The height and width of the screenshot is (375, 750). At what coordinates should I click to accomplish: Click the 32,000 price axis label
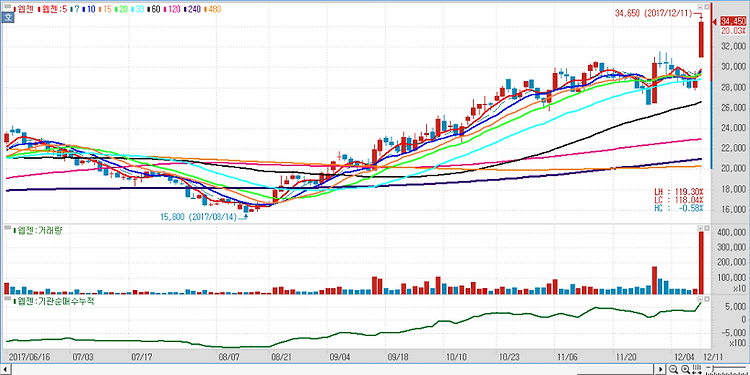[x=733, y=46]
